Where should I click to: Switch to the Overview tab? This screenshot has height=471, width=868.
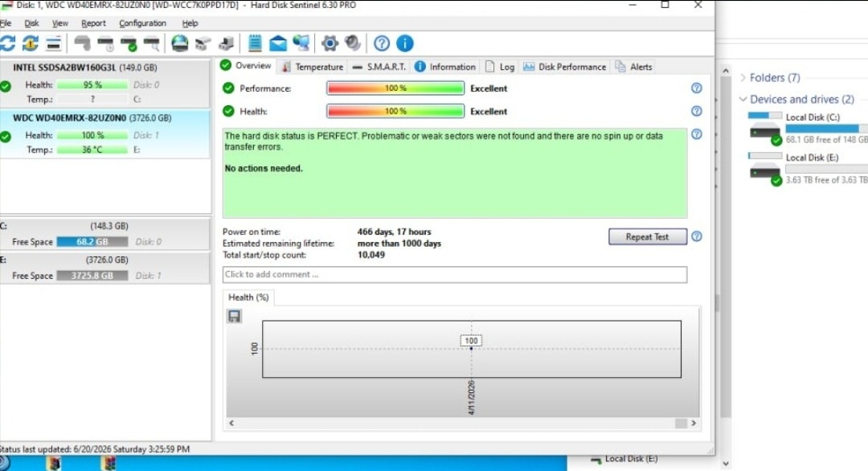(x=246, y=66)
